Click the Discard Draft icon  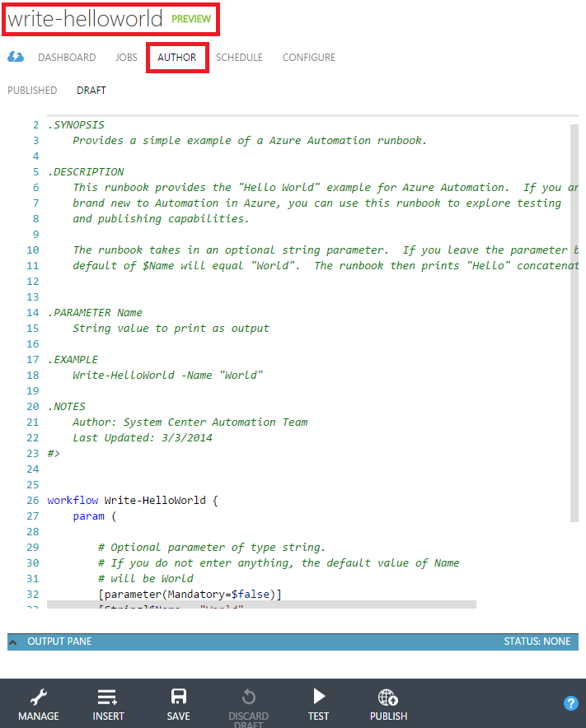(249, 697)
